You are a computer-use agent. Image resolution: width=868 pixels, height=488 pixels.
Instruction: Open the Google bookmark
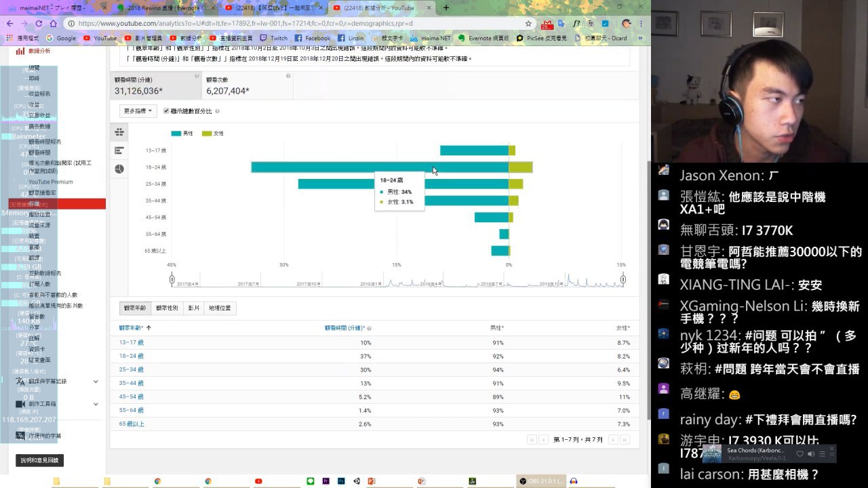click(x=60, y=39)
